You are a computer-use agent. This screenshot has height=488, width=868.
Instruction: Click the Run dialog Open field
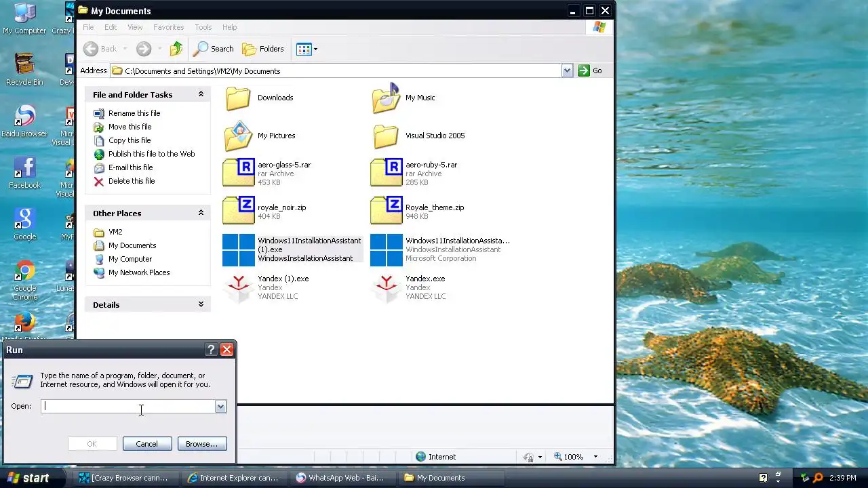point(129,406)
